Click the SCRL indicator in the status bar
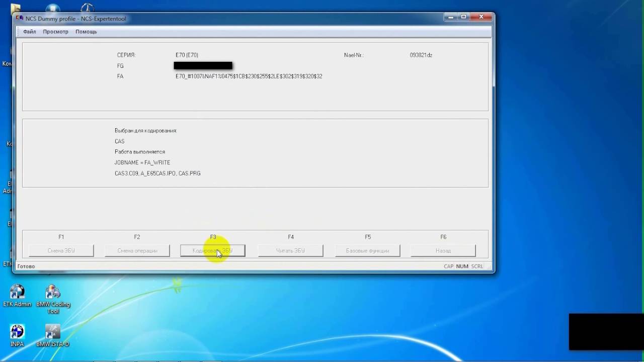 (x=477, y=266)
